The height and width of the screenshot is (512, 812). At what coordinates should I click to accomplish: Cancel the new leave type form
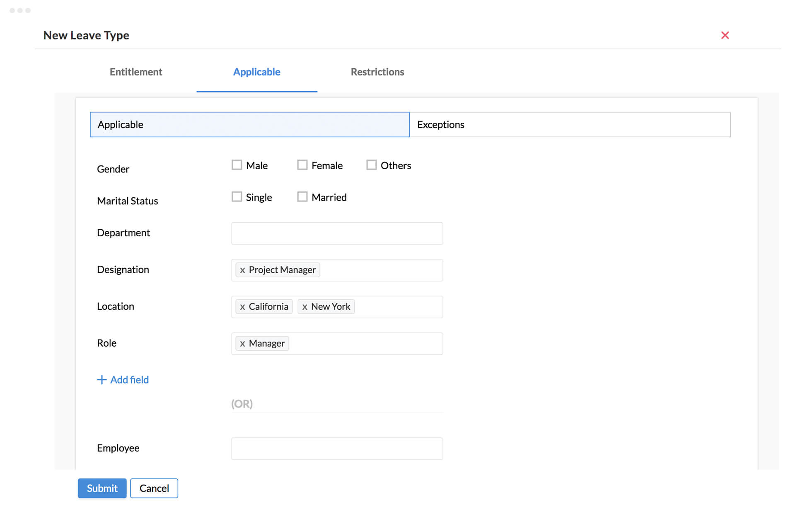pyautogui.click(x=154, y=488)
